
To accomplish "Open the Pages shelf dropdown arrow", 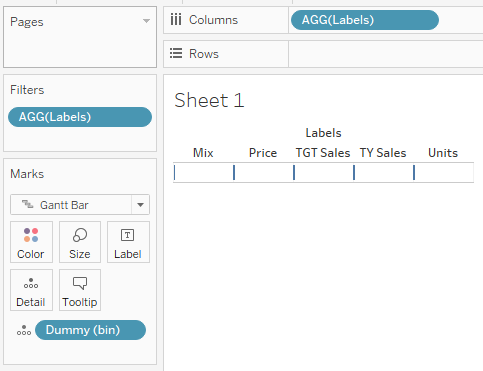I will point(146,21).
